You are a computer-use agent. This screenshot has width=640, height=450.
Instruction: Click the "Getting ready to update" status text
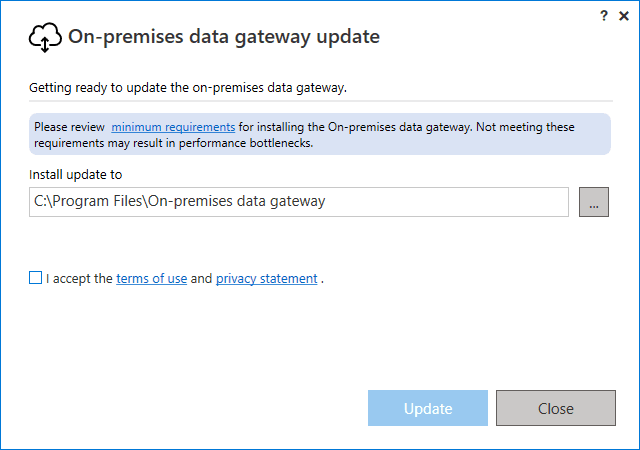187,87
